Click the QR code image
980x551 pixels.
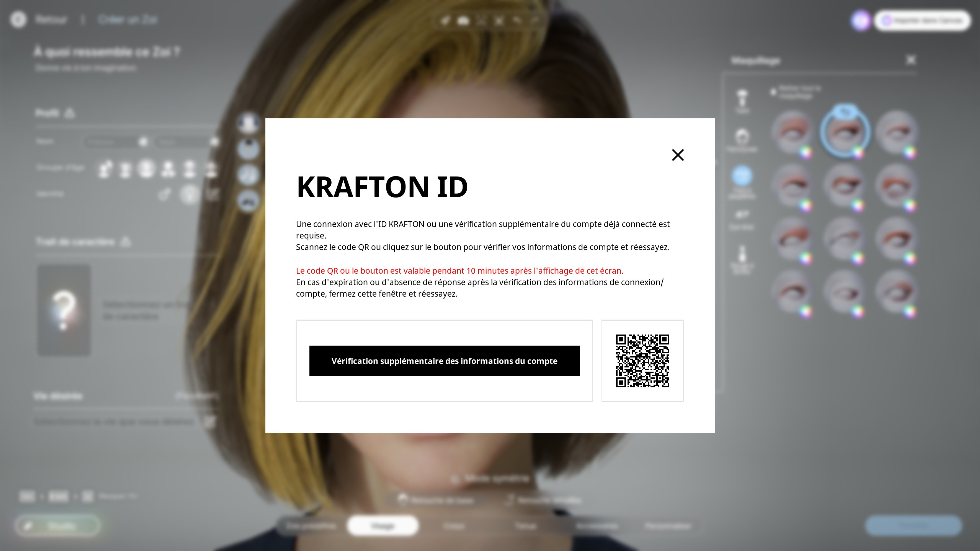tap(642, 361)
